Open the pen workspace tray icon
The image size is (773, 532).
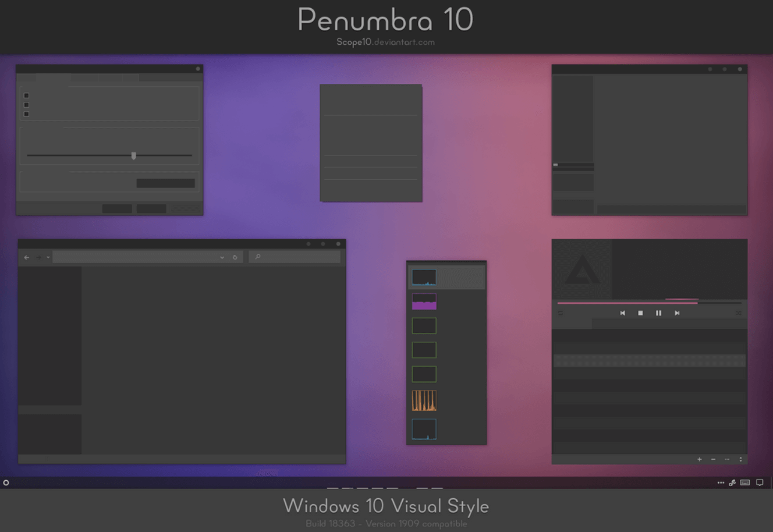pos(732,483)
